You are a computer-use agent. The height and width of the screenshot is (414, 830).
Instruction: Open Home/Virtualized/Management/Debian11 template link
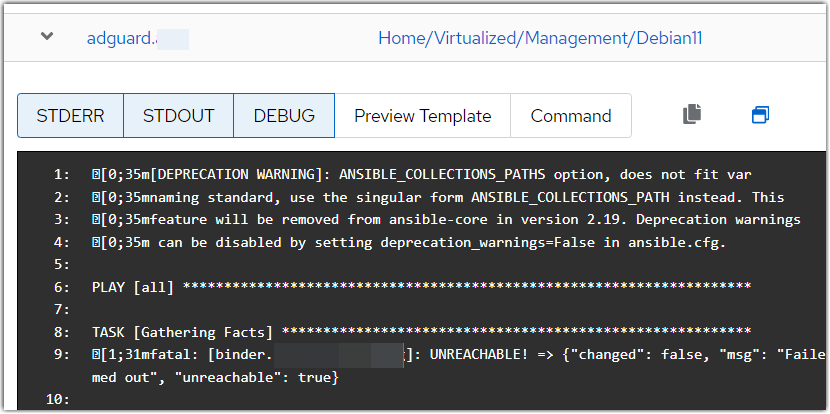540,39
